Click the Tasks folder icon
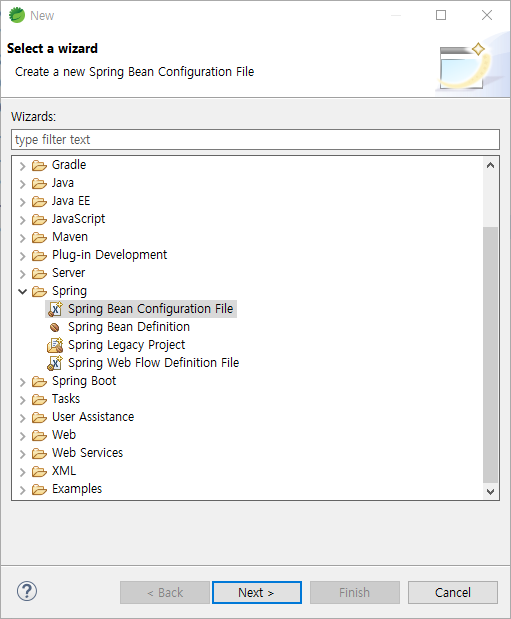This screenshot has width=511, height=619. pos(39,400)
